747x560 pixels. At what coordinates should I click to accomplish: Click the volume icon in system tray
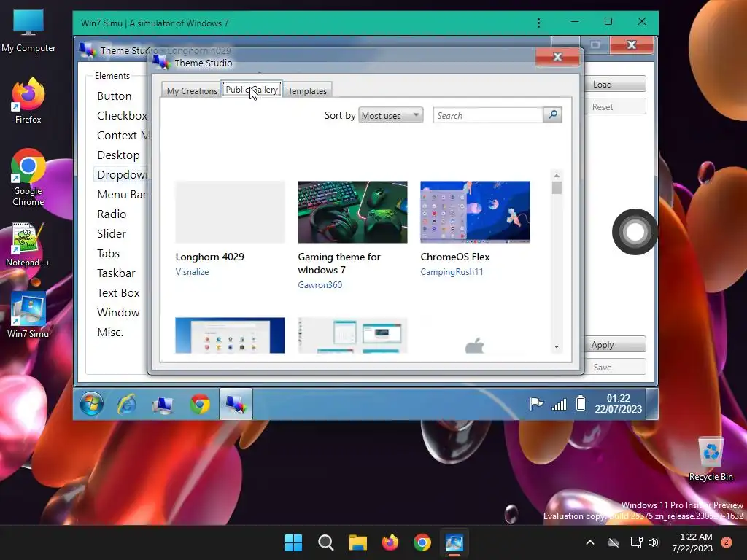click(x=654, y=542)
